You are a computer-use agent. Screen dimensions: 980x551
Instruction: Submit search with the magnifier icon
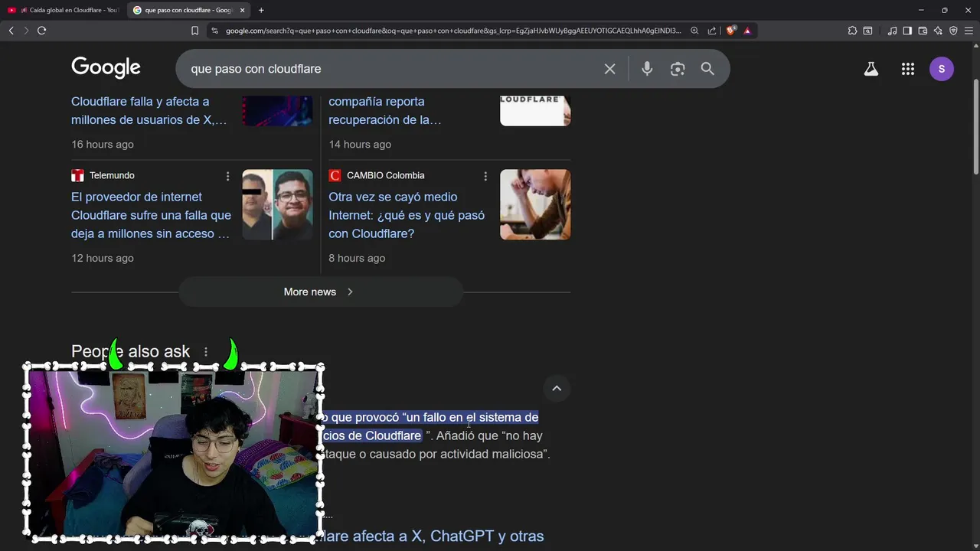point(707,69)
